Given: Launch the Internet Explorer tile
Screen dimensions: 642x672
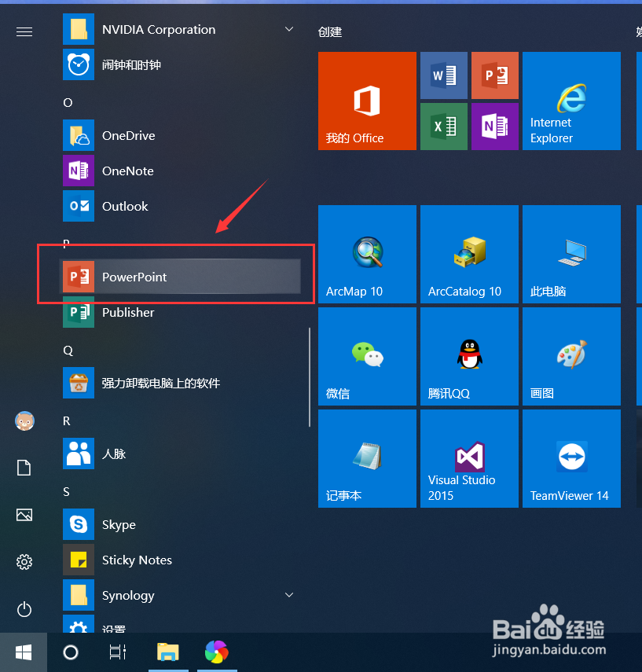Looking at the screenshot, I should point(572,101).
